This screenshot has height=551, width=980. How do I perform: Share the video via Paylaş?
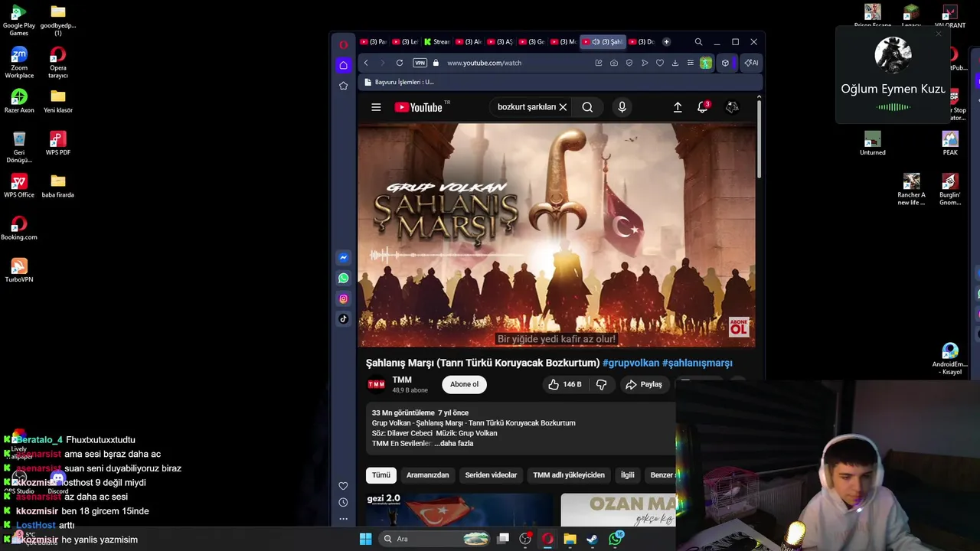(x=644, y=384)
